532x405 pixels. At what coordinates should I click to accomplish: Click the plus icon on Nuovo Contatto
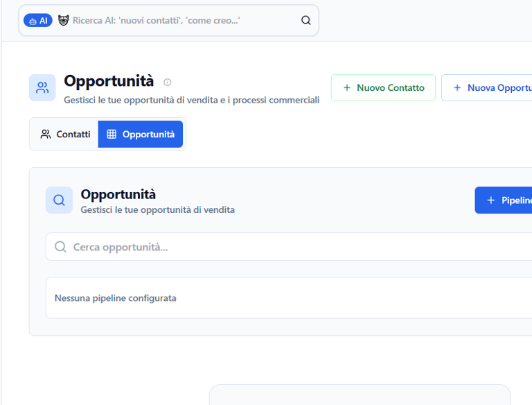pos(347,88)
